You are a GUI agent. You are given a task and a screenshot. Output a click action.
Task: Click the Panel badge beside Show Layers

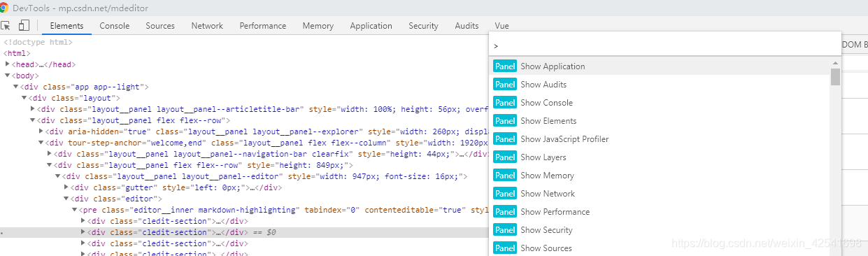coord(505,157)
